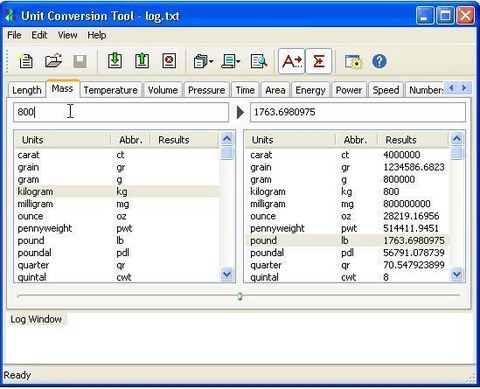
Task: Click the right list Results column header
Action: 413,140
